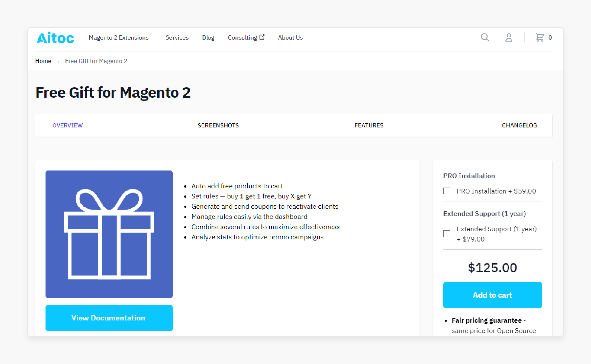This screenshot has height=364, width=591.
Task: Click the SCREENSHOTS tab
Action: pyautogui.click(x=218, y=125)
